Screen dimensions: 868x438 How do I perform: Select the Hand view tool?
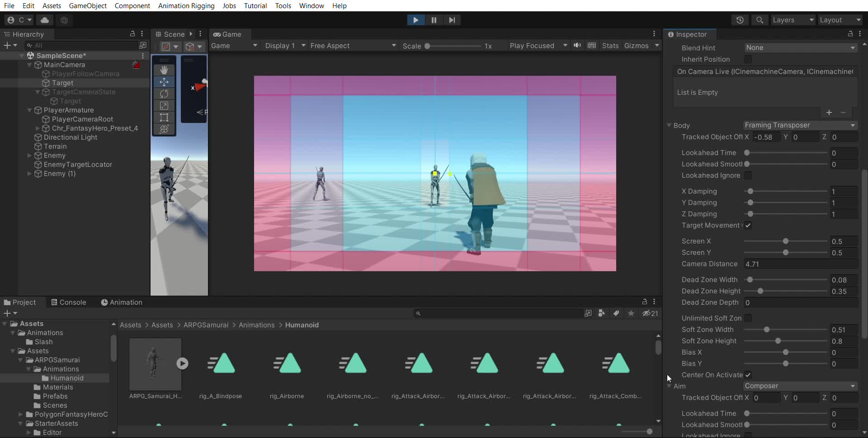164,70
